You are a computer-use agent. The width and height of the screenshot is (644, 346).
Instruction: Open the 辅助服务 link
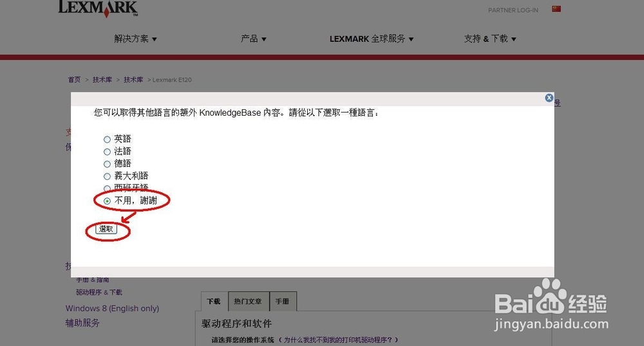point(82,323)
